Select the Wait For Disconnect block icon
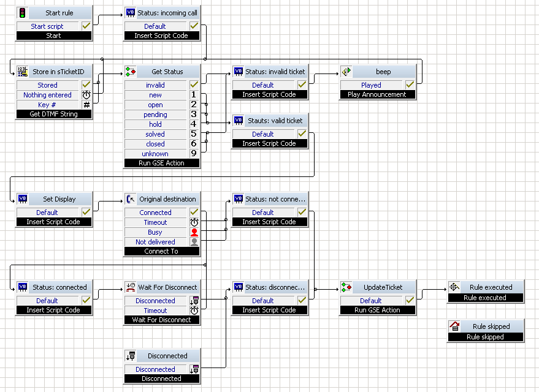The image size is (539, 392). pos(130,287)
